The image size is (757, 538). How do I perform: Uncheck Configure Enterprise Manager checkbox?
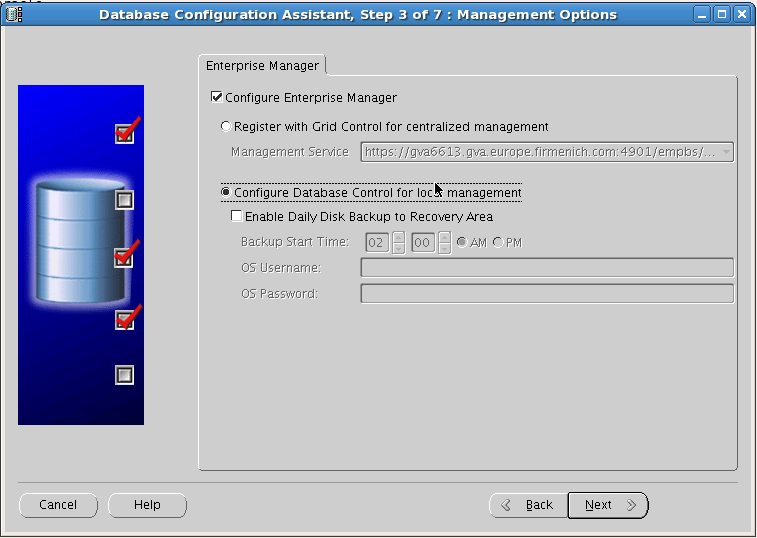pyautogui.click(x=216, y=98)
